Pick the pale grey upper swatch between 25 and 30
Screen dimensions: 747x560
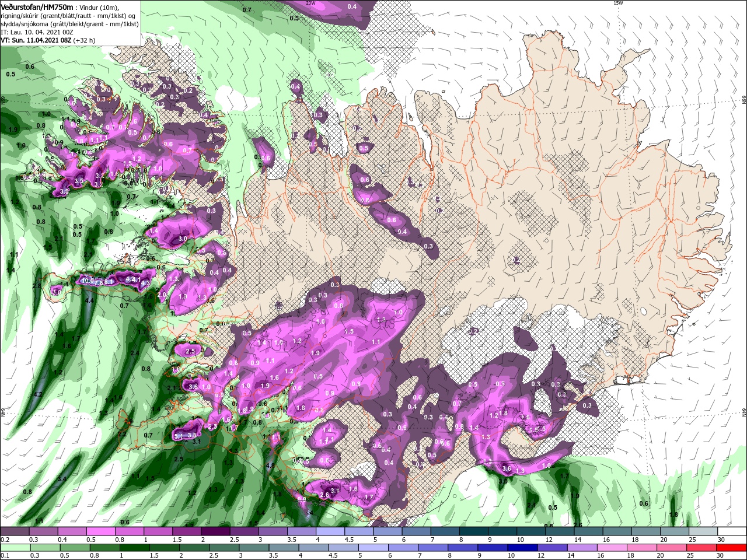coord(704,531)
